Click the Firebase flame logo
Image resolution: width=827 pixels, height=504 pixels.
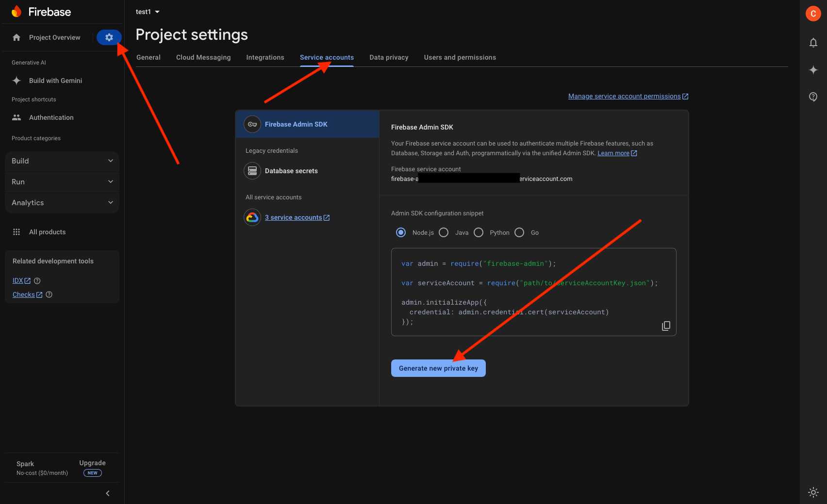[x=17, y=12]
